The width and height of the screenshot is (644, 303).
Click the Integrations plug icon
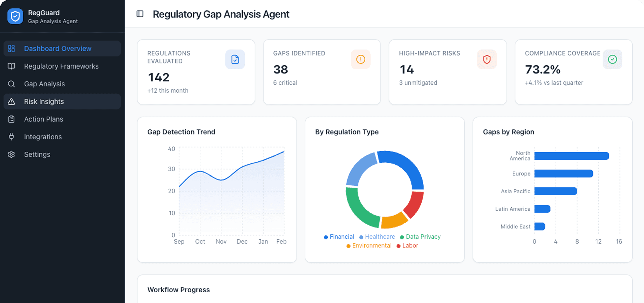[11, 136]
